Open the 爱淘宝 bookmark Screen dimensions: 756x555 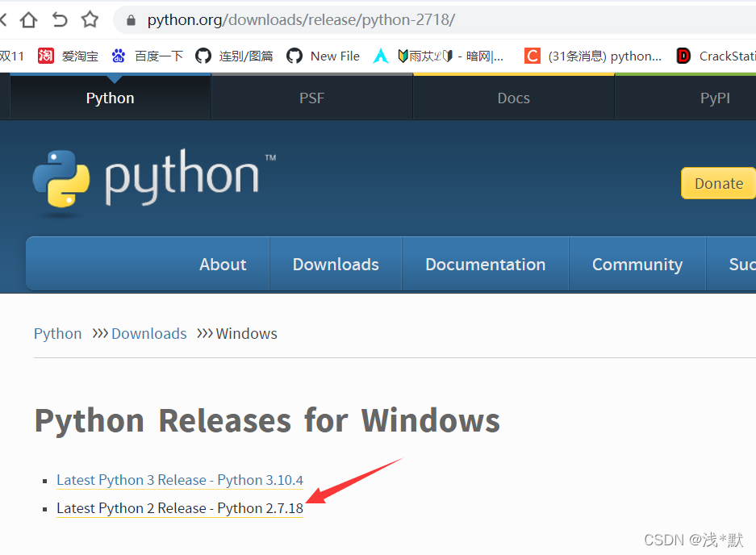pos(69,56)
